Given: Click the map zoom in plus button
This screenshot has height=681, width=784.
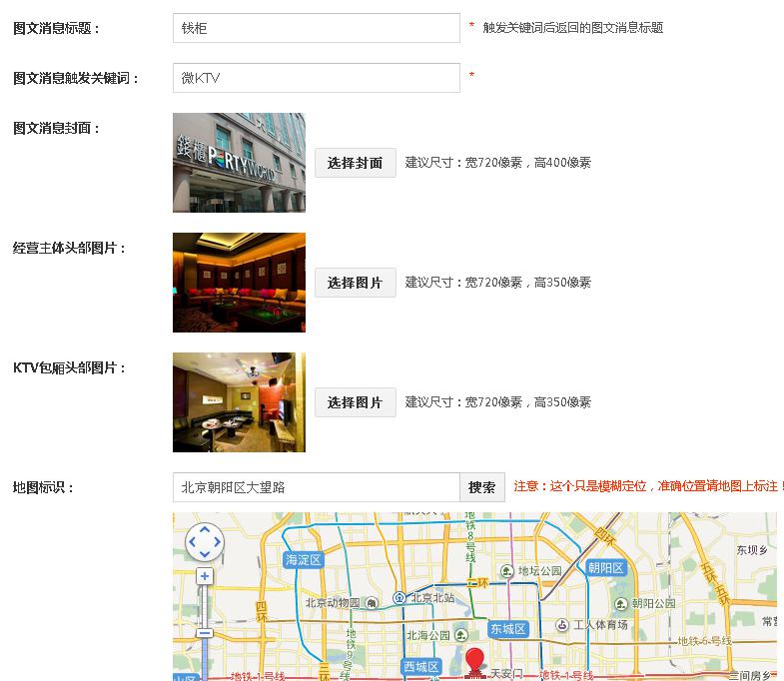Looking at the screenshot, I should pyautogui.click(x=205, y=576).
